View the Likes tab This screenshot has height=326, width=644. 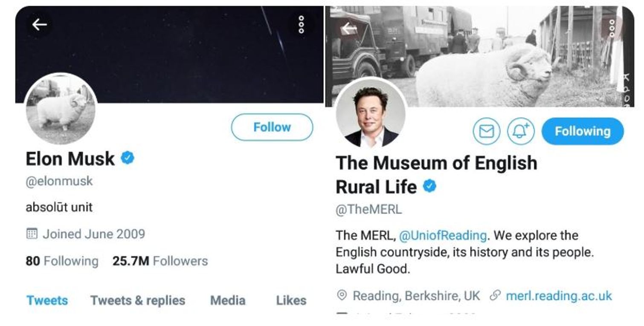pyautogui.click(x=291, y=300)
